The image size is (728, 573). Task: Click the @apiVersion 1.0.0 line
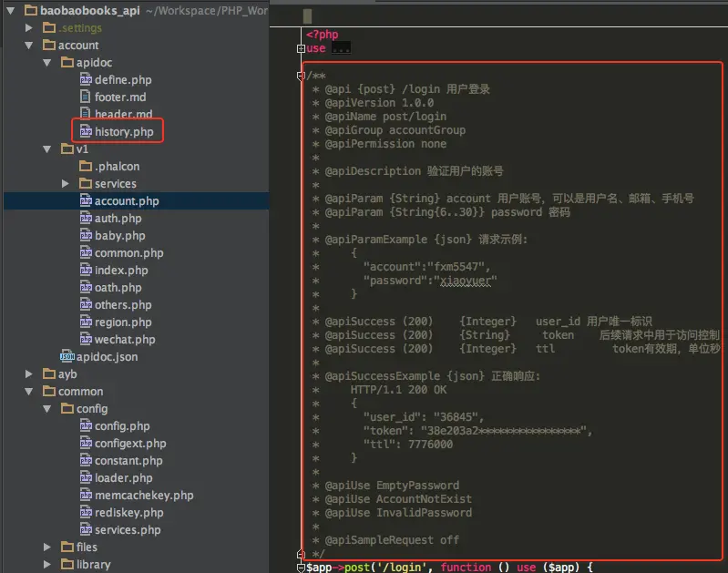coord(379,103)
